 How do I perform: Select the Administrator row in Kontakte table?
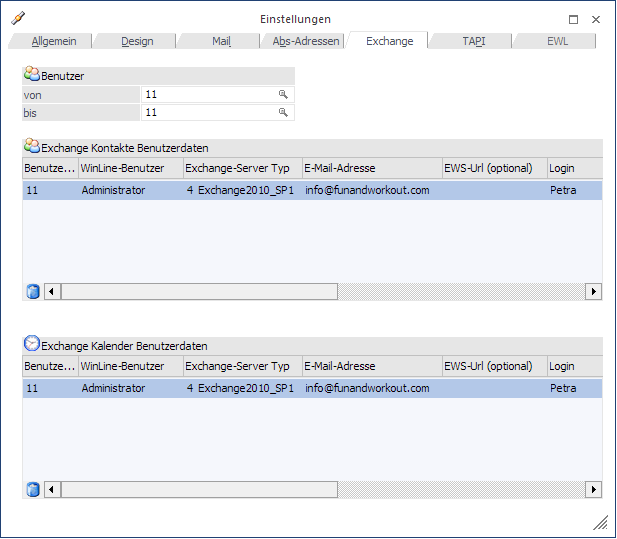pos(113,190)
